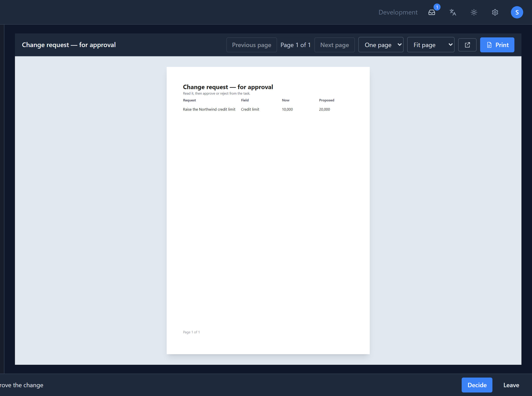Viewport: 532px width, 396px height.
Task: Open the language translation icon
Action: pyautogui.click(x=453, y=12)
